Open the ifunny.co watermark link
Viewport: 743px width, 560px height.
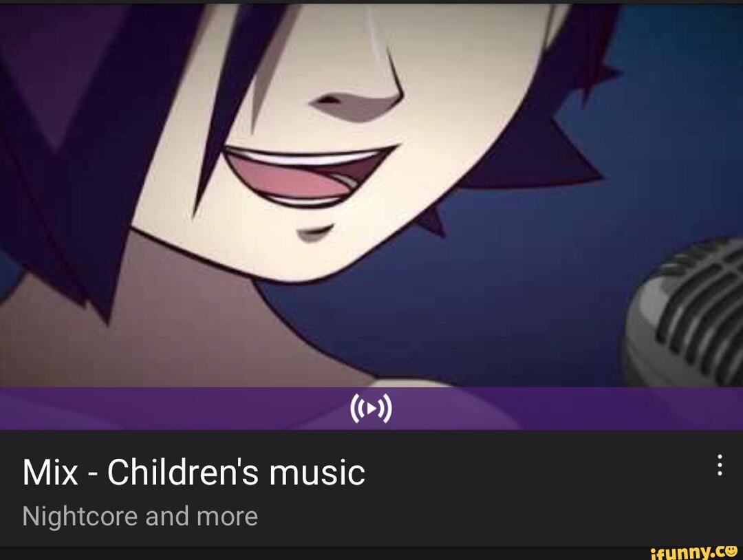[x=694, y=552]
